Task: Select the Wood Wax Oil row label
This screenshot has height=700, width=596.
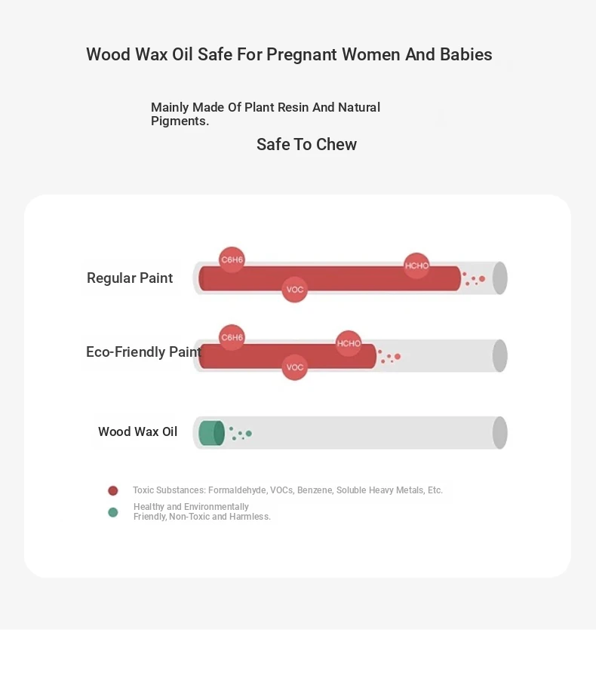Action: [137, 432]
